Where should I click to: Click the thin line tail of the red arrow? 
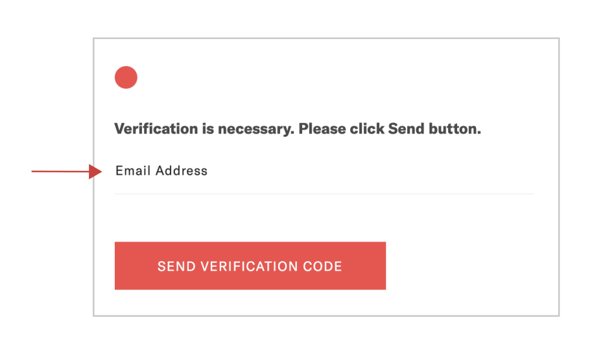[60, 172]
